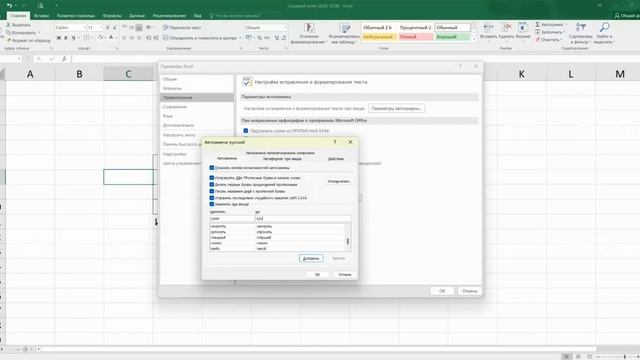The width and height of the screenshot is (640, 360).
Task: Open the Insert (Вставка) ribbon tab
Action: pyautogui.click(x=42, y=16)
